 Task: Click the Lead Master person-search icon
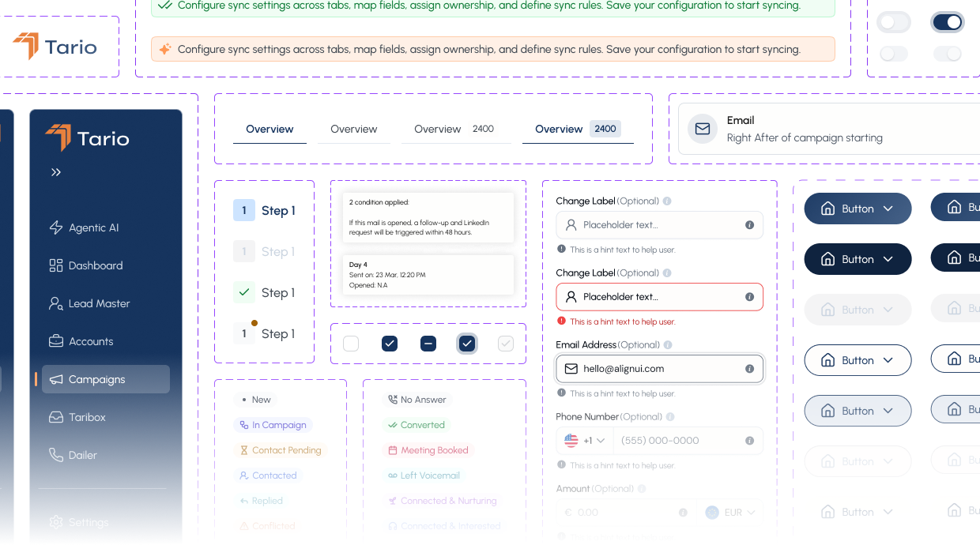(56, 303)
